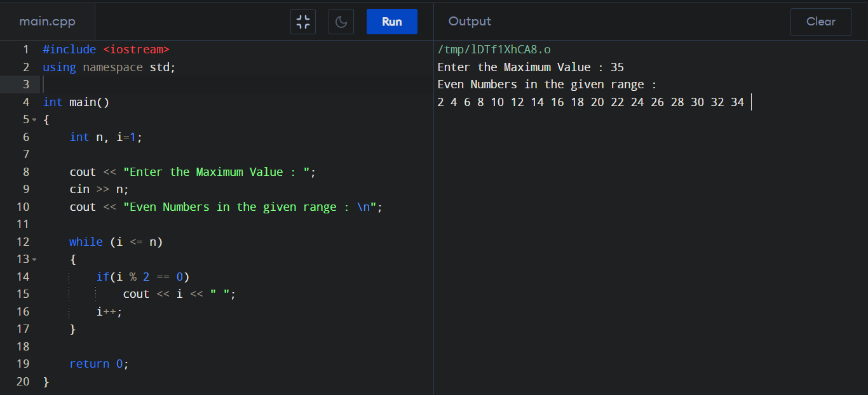This screenshot has height=395, width=868.
Task: Click the /tmp/lDTf1XhCA8.o output path
Action: (x=494, y=50)
